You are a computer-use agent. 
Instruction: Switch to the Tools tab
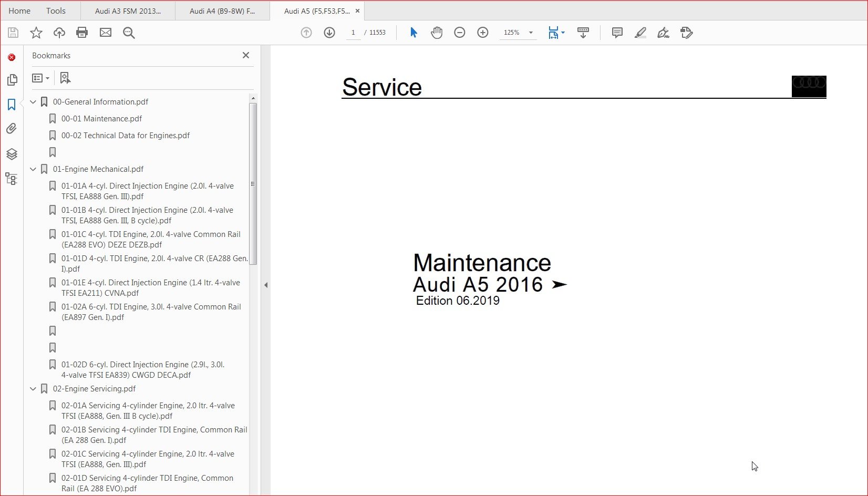click(x=56, y=11)
